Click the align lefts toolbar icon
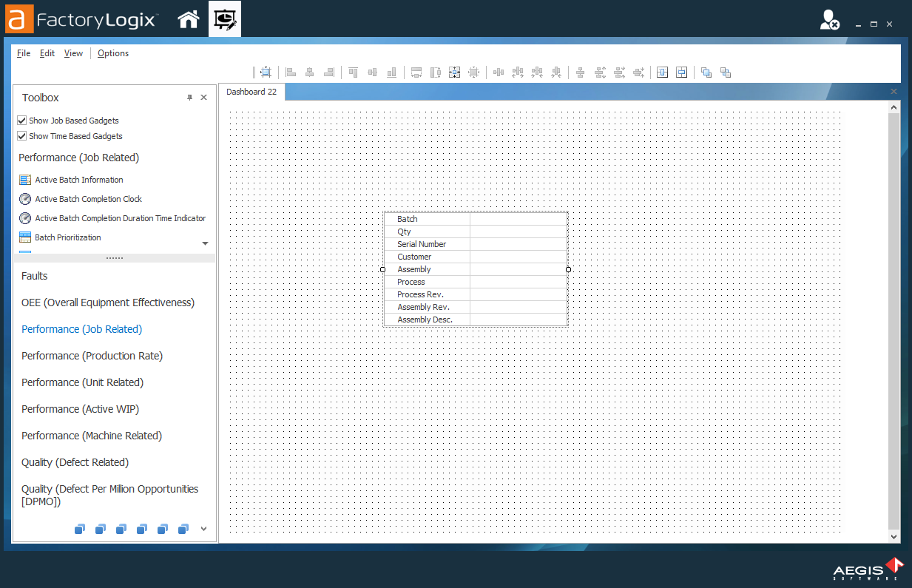This screenshot has height=588, width=912. pyautogui.click(x=290, y=72)
